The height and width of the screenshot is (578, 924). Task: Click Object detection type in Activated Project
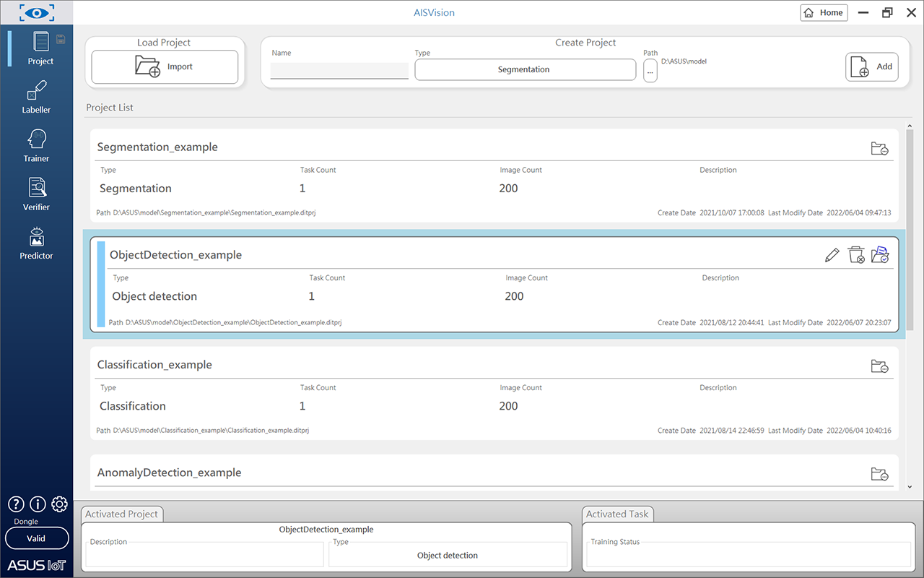tap(448, 556)
